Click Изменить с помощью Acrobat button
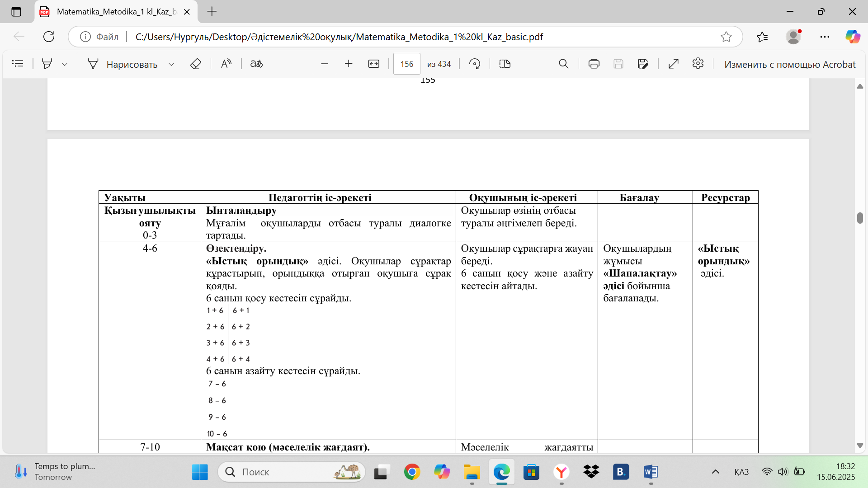The width and height of the screenshot is (868, 488). point(790,64)
